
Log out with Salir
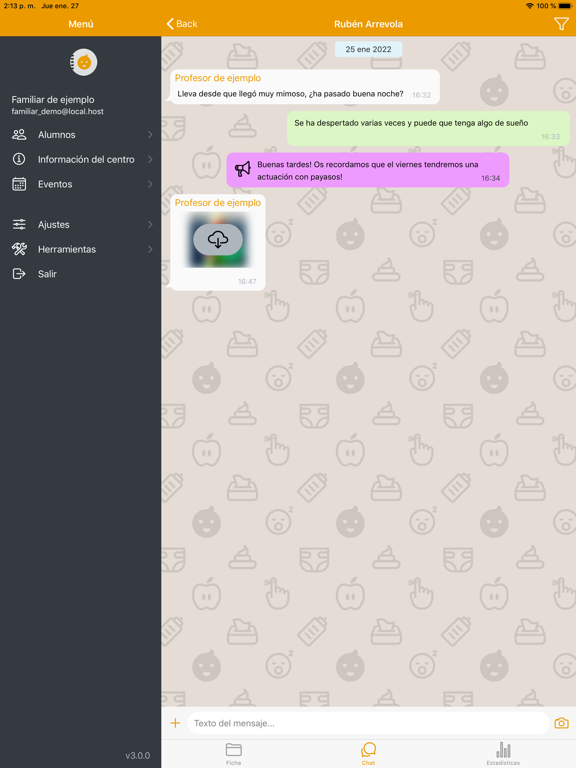tap(80, 274)
